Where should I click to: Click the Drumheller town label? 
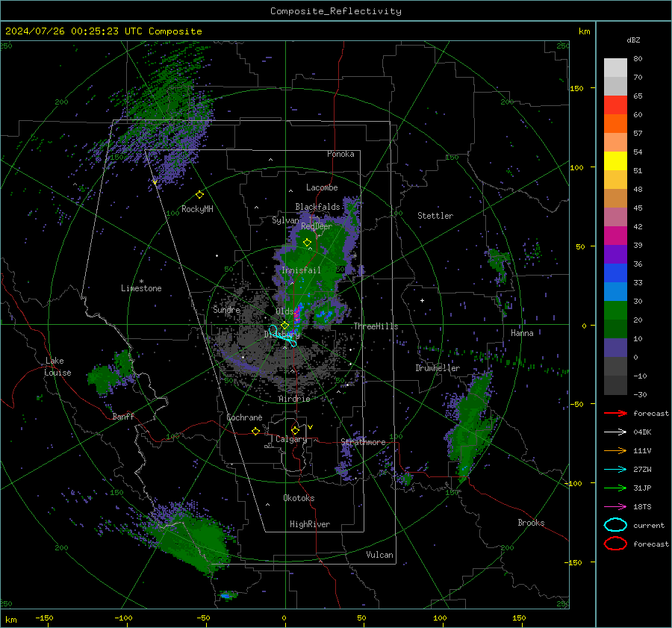point(438,368)
